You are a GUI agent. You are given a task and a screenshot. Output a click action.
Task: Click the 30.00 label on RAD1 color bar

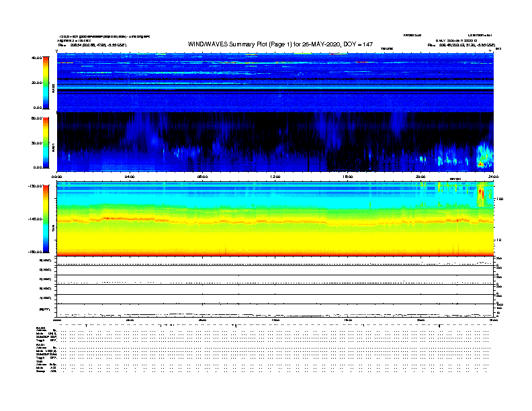pyautogui.click(x=37, y=143)
